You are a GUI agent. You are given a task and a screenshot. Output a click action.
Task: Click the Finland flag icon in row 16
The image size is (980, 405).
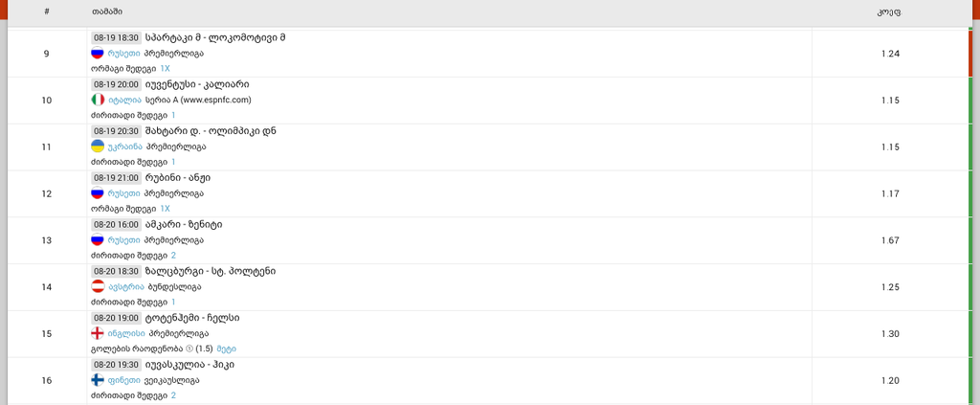pos(98,380)
